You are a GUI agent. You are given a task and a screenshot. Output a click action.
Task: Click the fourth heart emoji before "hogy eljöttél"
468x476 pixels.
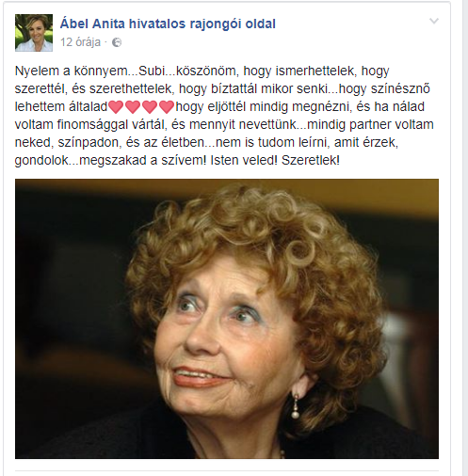coord(167,107)
